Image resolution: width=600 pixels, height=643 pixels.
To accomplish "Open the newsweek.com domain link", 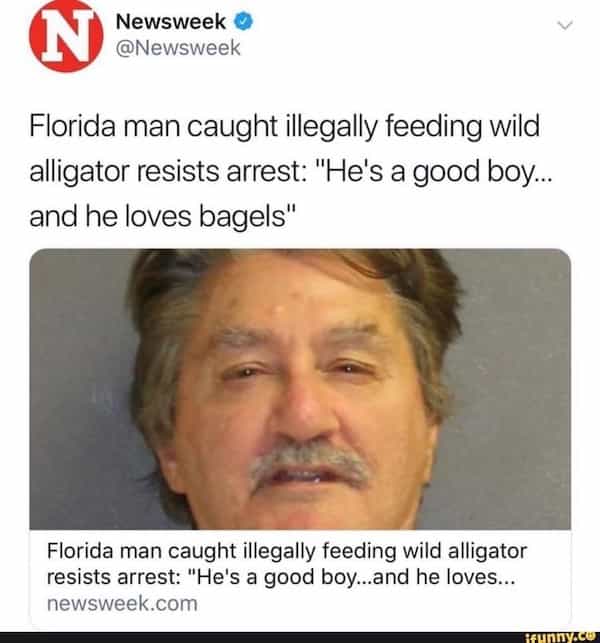I will (122, 604).
